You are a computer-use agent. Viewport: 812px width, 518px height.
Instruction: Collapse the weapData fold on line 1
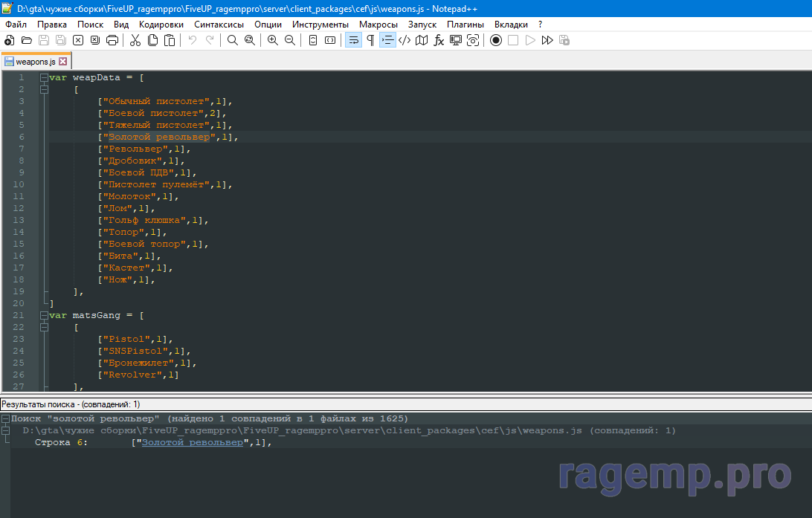[44, 77]
